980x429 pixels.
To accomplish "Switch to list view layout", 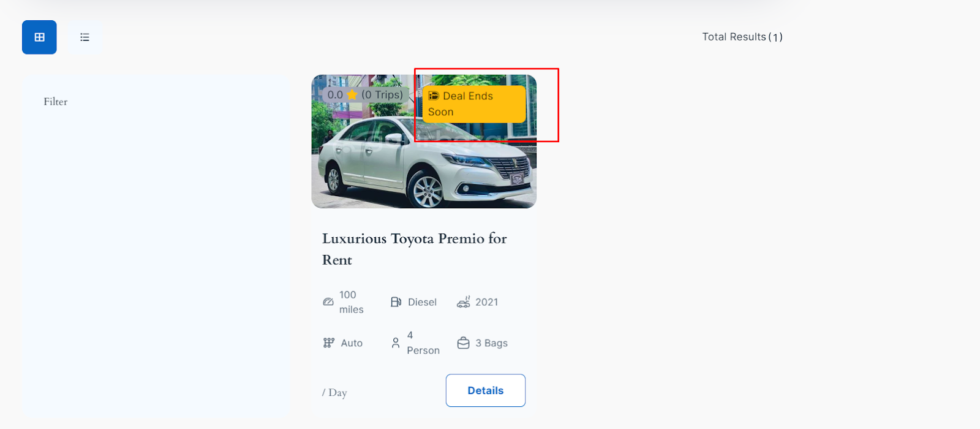I will (x=85, y=37).
